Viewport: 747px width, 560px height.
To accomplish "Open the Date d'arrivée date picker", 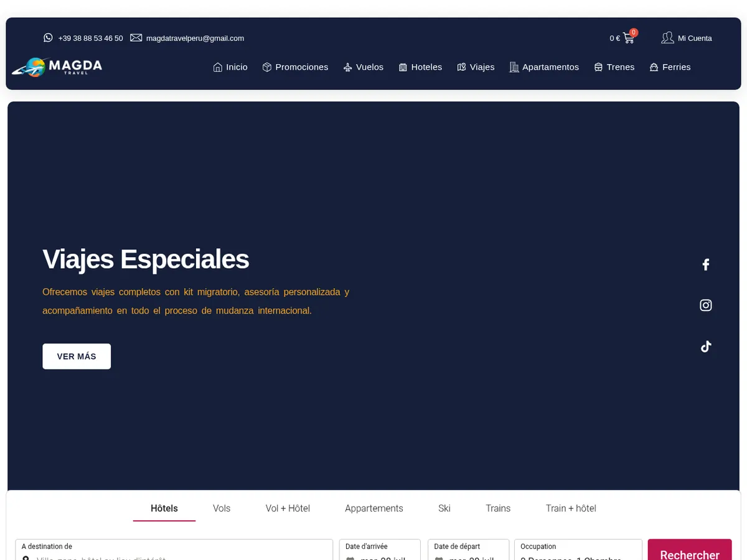I will [380, 550].
